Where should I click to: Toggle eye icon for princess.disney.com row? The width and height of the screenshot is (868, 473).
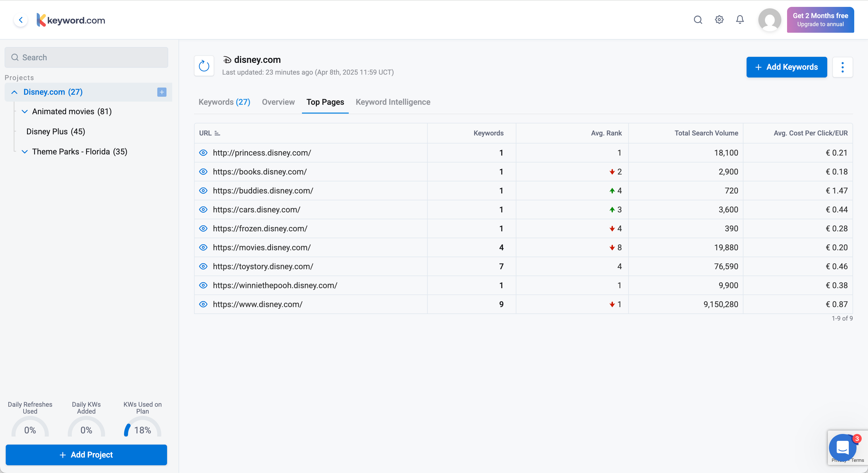[x=203, y=153]
